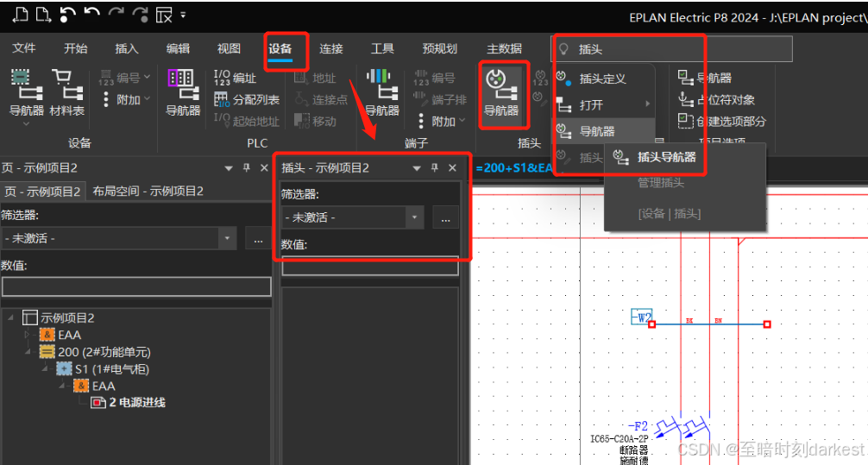Open the page navigator 筛选器 dropdown

227,239
